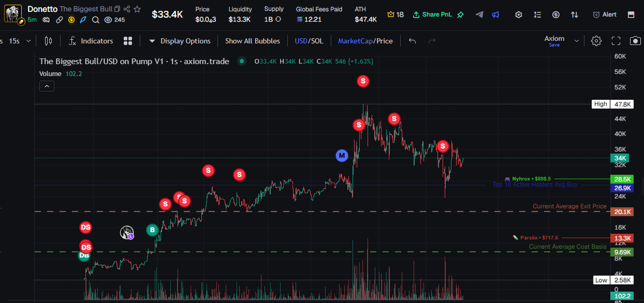Click the ATH $47.4K stat
The height and width of the screenshot is (303, 644).
[x=366, y=14]
